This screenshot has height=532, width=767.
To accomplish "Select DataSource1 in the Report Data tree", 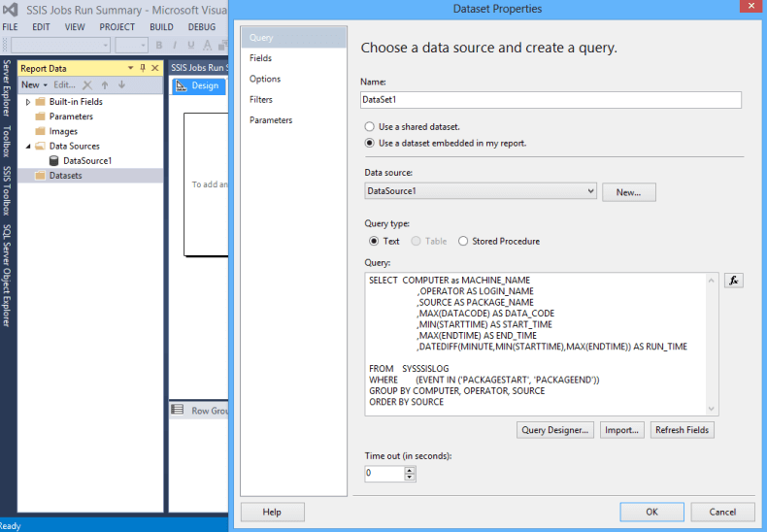I will (x=87, y=161).
